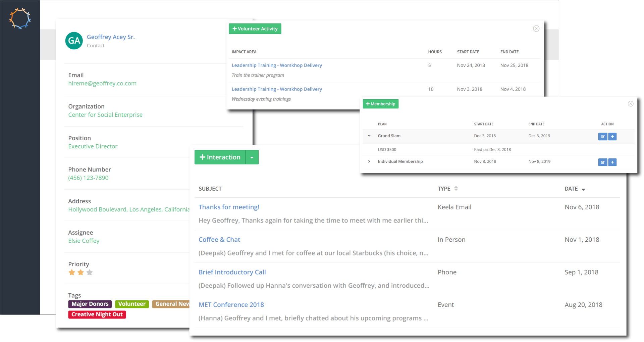
Task: Click the Keela logo in the sidebar
Action: pyautogui.click(x=20, y=18)
